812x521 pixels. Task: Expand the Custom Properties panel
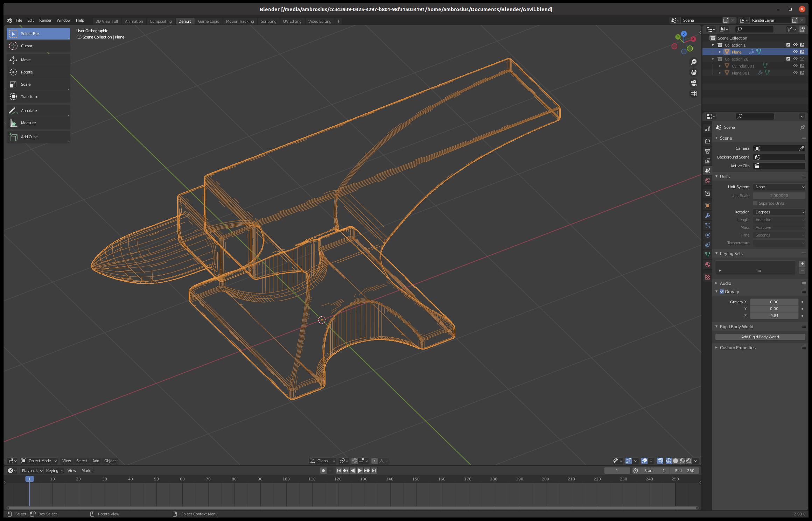click(737, 347)
